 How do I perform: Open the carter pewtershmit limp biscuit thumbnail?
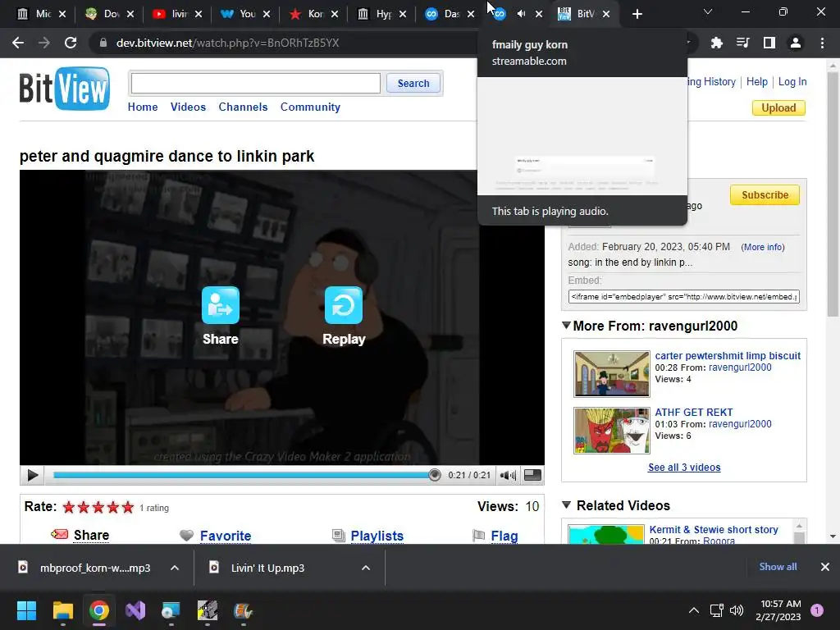tap(611, 373)
